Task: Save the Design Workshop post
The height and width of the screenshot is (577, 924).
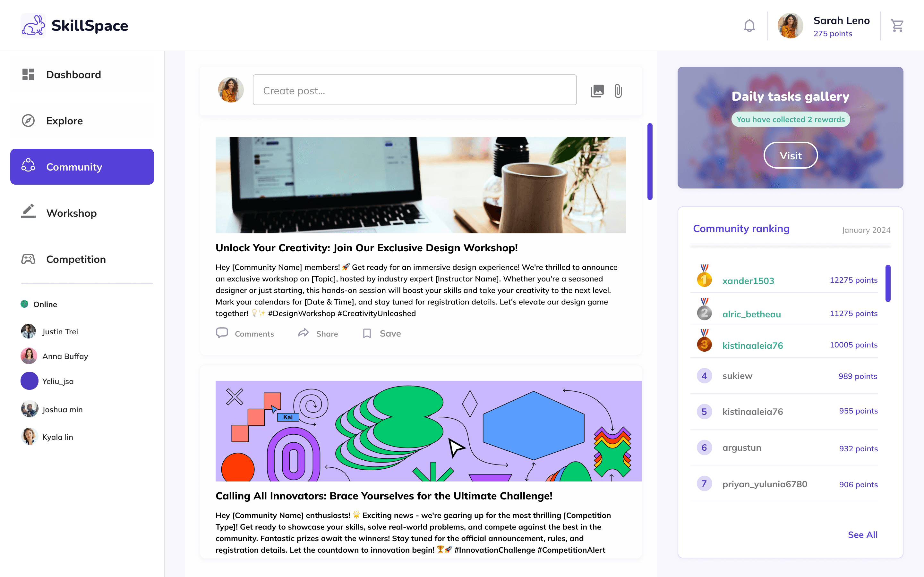Action: coord(381,333)
